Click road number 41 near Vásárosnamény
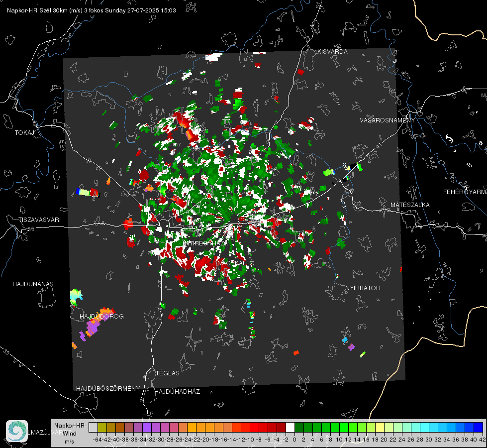The width and height of the screenshot is (487, 448). point(379,145)
